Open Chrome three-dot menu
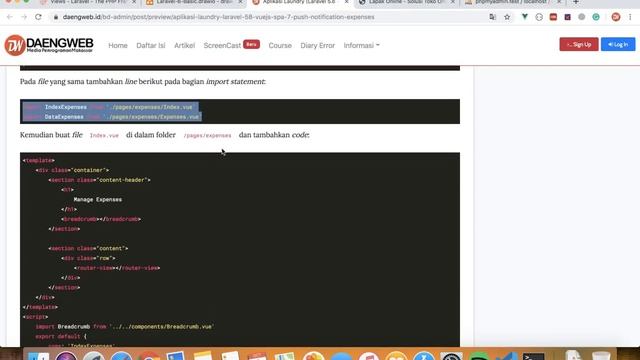The image size is (640, 360). click(630, 17)
